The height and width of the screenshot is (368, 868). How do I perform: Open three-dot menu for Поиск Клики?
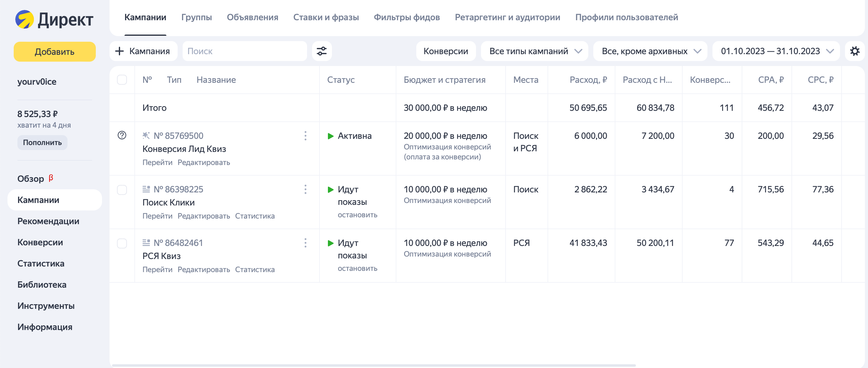pyautogui.click(x=305, y=189)
